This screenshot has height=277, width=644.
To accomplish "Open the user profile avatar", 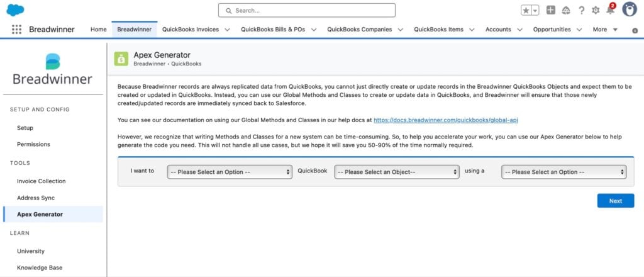I will click(x=629, y=9).
